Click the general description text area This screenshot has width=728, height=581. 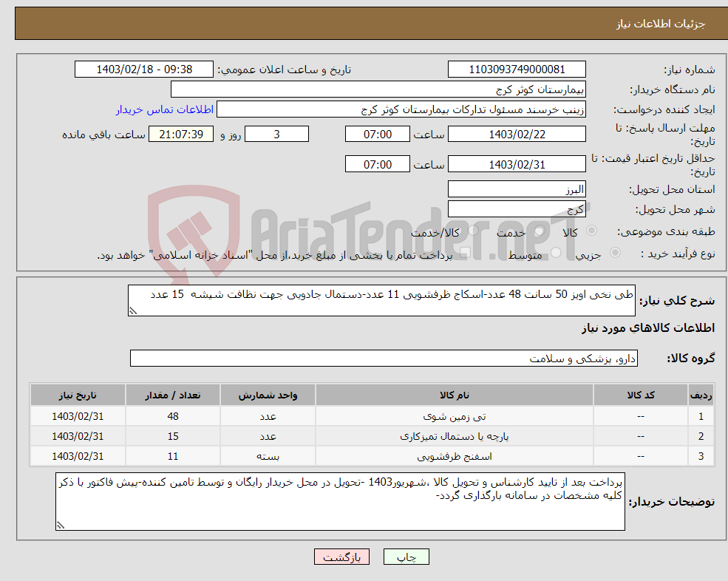pyautogui.click(x=381, y=301)
